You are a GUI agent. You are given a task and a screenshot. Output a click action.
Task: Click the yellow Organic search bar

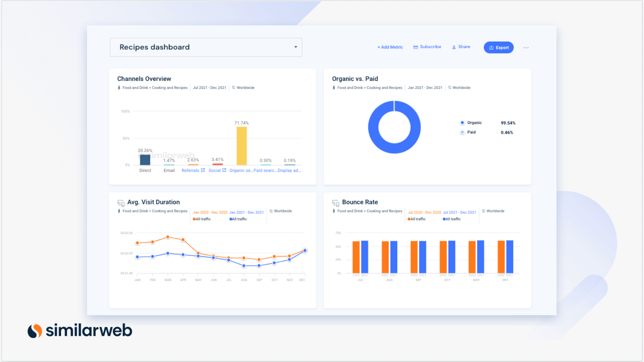(x=242, y=146)
